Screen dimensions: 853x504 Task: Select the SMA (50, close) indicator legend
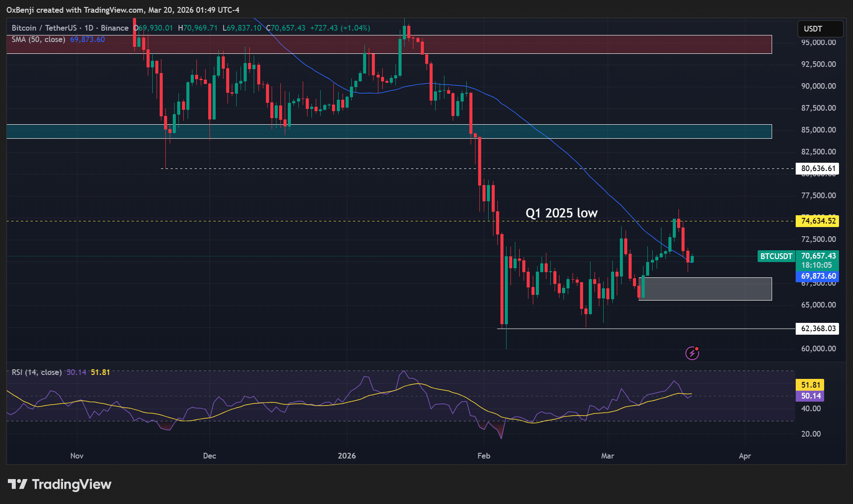38,39
